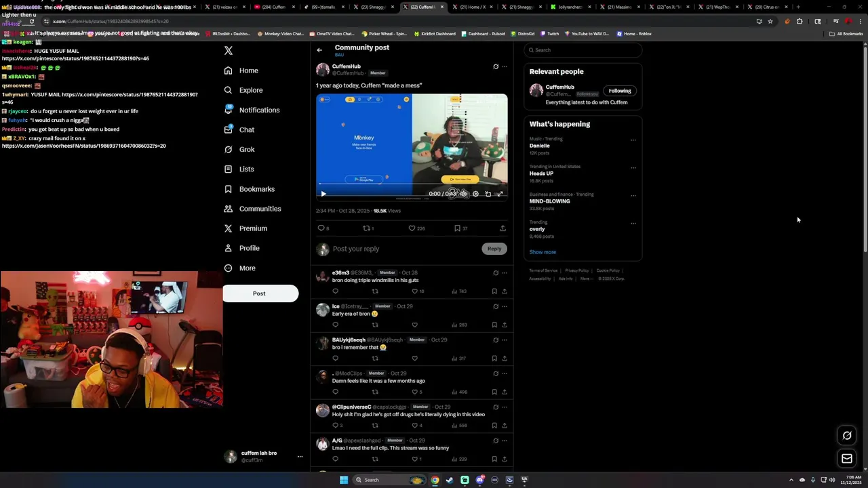Open Chrome from the taskbar

pos(435,480)
